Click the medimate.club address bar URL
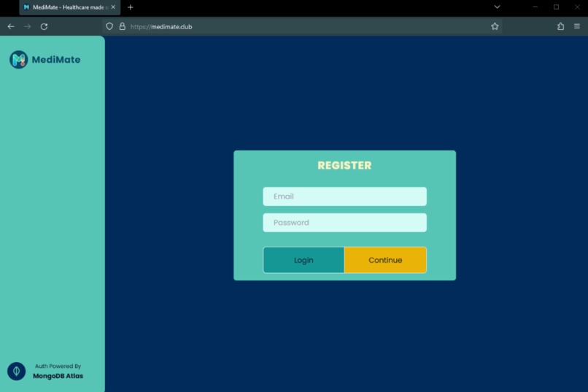This screenshot has height=392, width=588. pos(161,26)
